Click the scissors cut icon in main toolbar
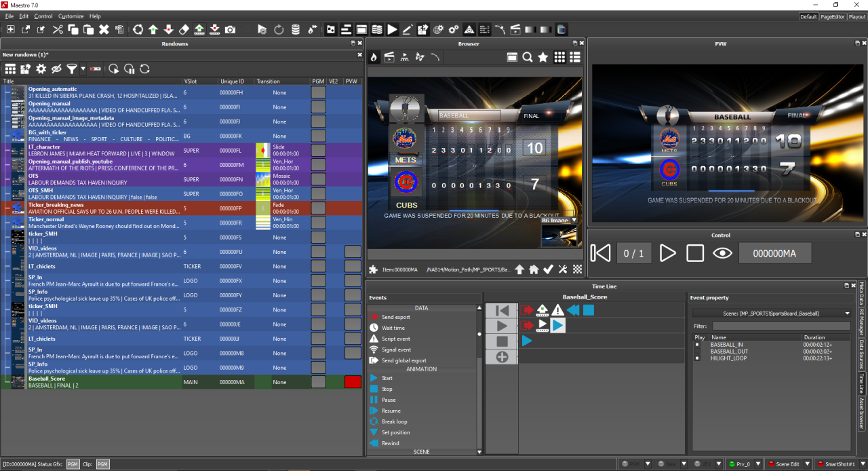 click(x=58, y=29)
